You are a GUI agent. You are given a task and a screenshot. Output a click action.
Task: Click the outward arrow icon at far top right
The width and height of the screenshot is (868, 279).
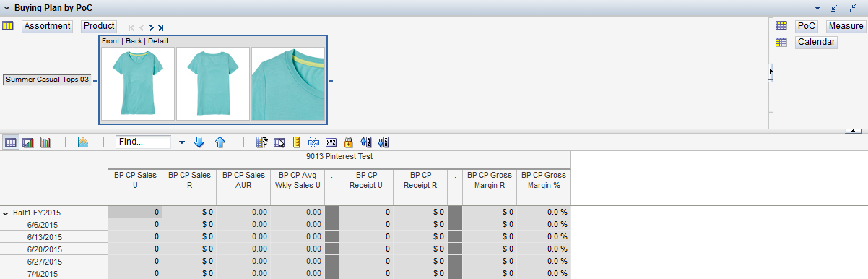(x=853, y=8)
